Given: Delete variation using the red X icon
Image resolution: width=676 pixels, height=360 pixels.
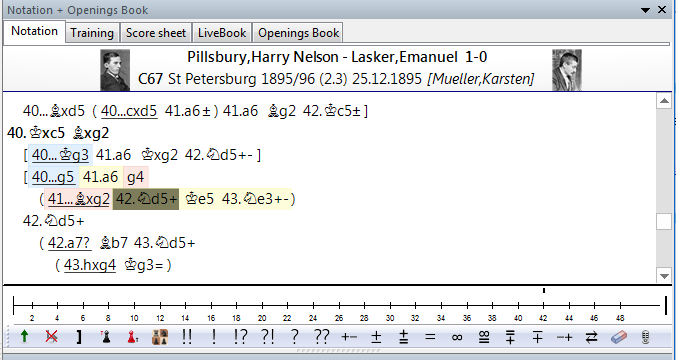Looking at the screenshot, I should [x=52, y=336].
